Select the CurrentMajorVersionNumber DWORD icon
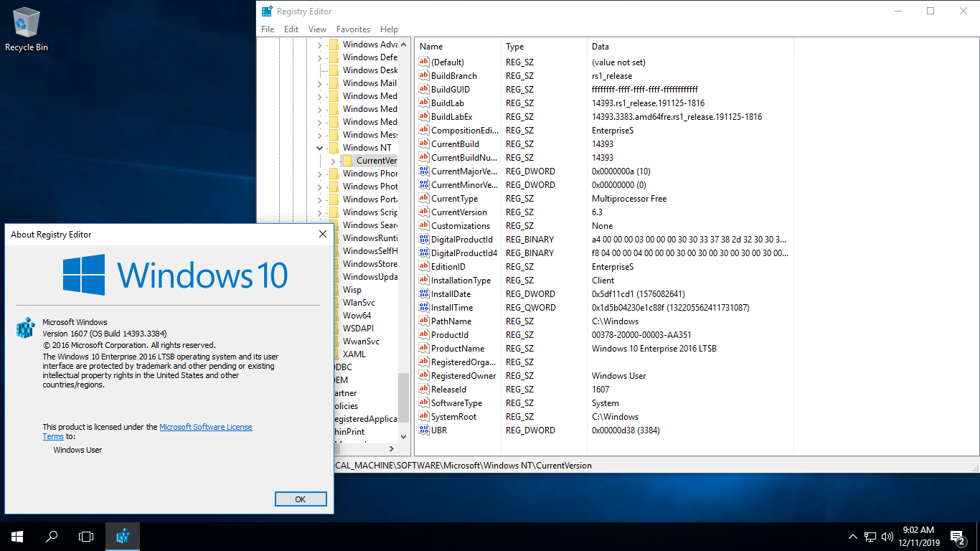 tap(423, 171)
